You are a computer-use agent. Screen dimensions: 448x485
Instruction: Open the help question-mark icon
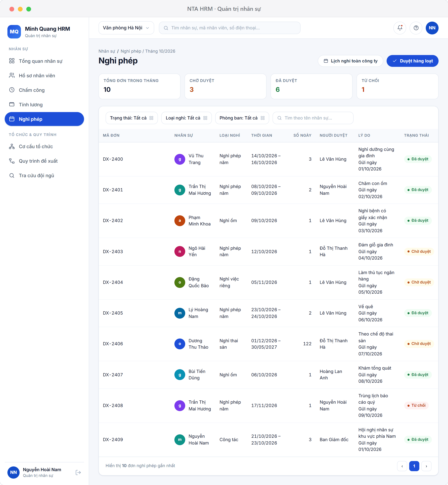pyautogui.click(x=416, y=28)
